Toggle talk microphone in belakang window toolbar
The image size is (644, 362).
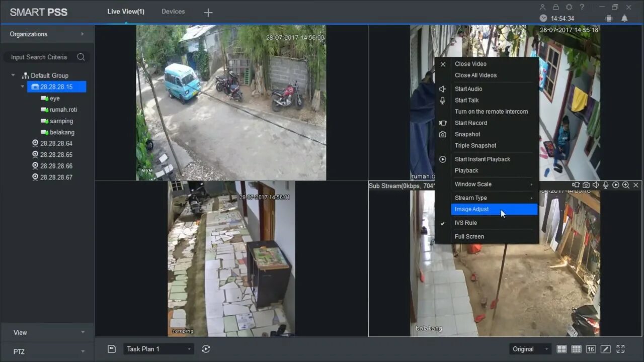606,186
